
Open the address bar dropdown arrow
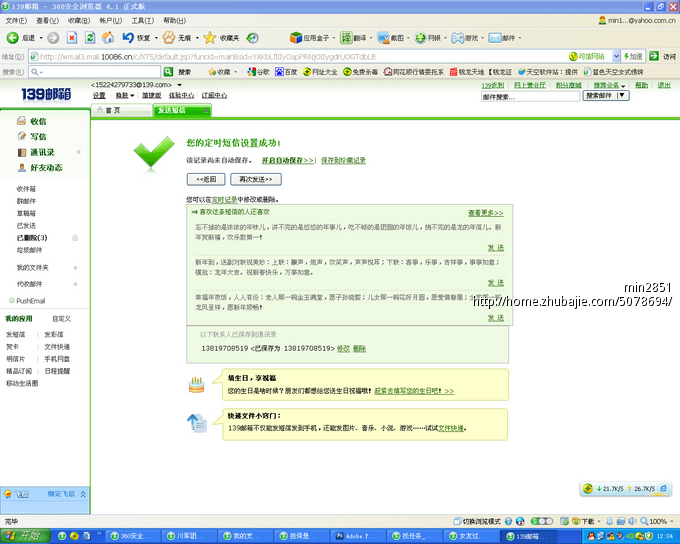pyautogui.click(x=616, y=56)
